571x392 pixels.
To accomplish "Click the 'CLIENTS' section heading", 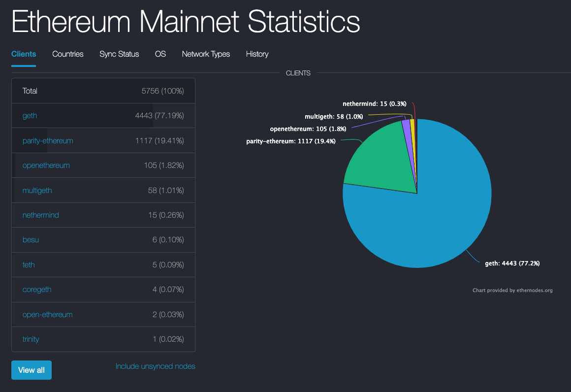I will [x=298, y=73].
